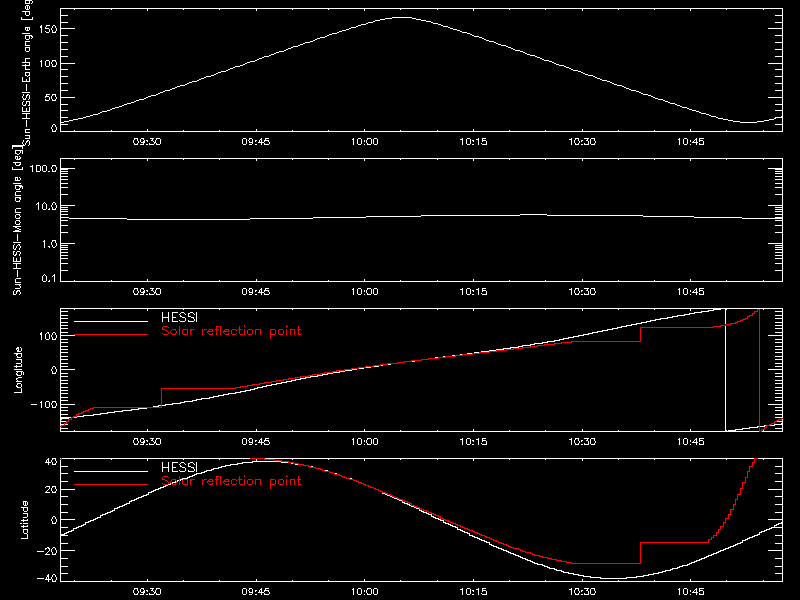
Task: Select red legend line sample in Latitude panel
Action: point(111,485)
